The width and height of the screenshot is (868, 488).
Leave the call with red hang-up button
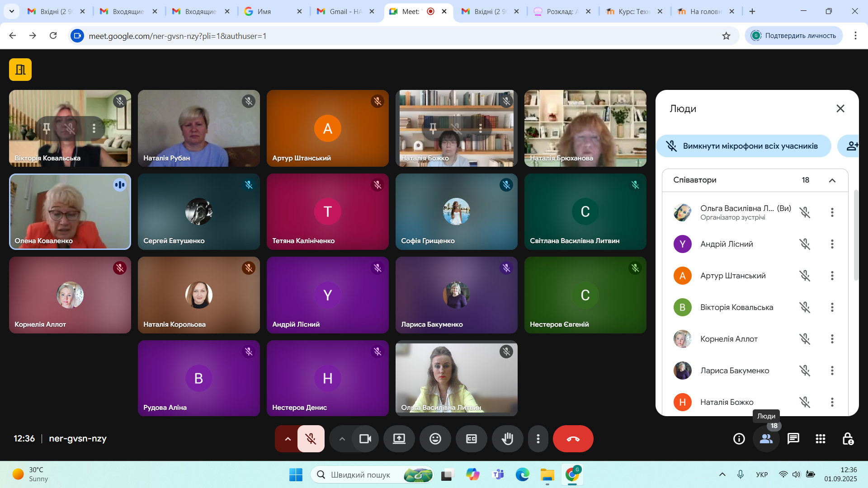tap(573, 439)
